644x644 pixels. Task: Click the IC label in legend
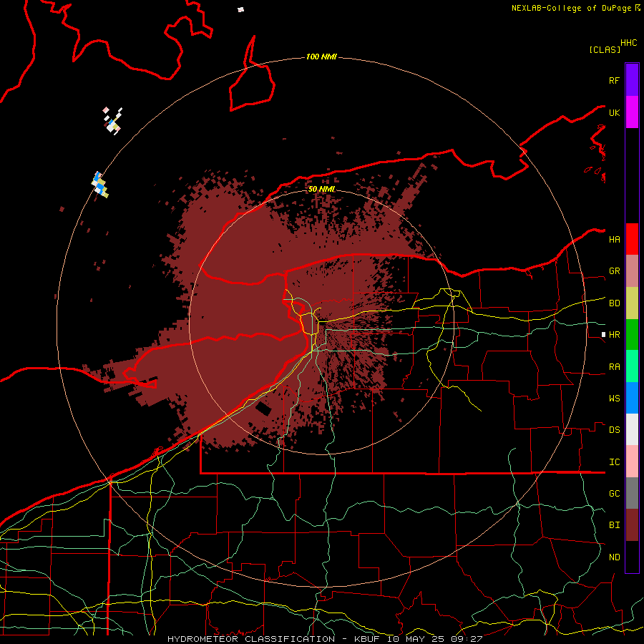click(614, 462)
